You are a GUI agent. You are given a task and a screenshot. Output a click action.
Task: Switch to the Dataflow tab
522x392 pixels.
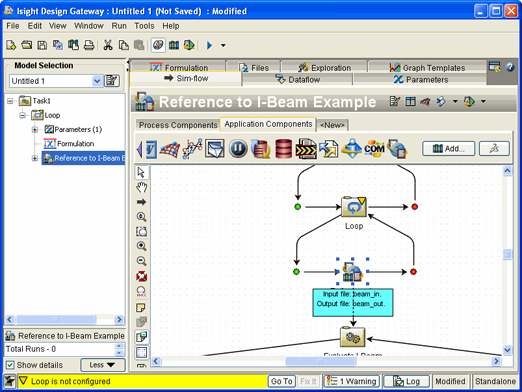[x=297, y=80]
